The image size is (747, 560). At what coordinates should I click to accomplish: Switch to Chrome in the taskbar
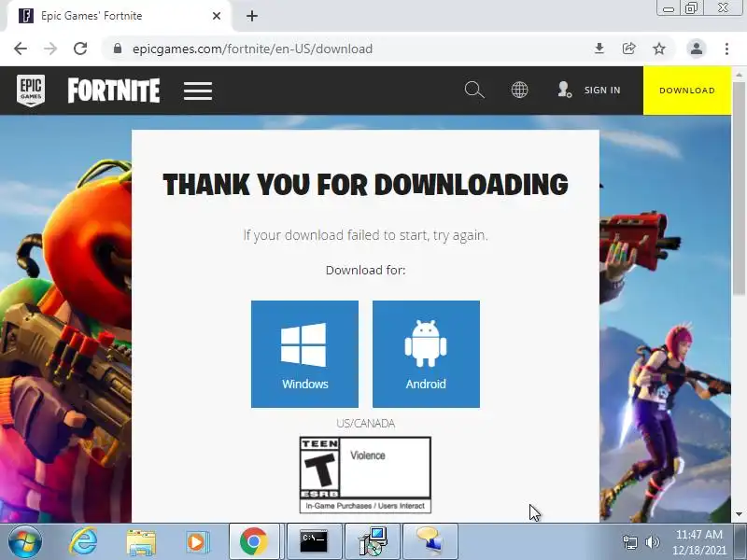[254, 542]
